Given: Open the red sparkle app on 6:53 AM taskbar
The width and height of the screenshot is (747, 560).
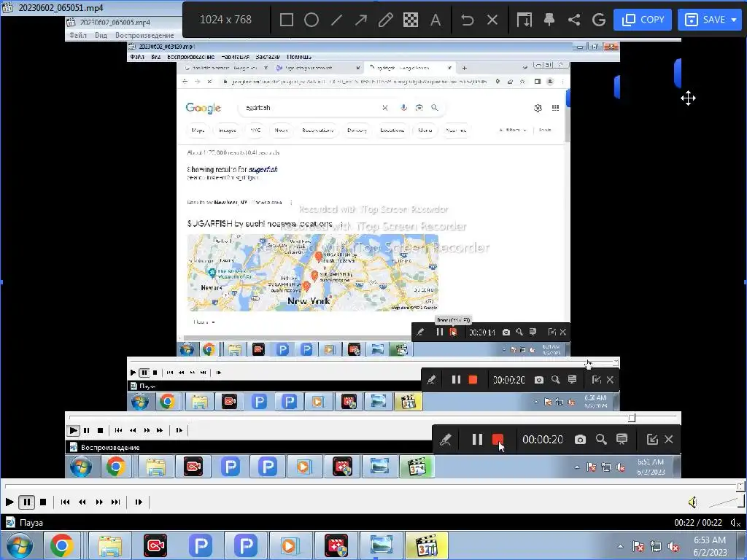Looking at the screenshot, I should 336,545.
